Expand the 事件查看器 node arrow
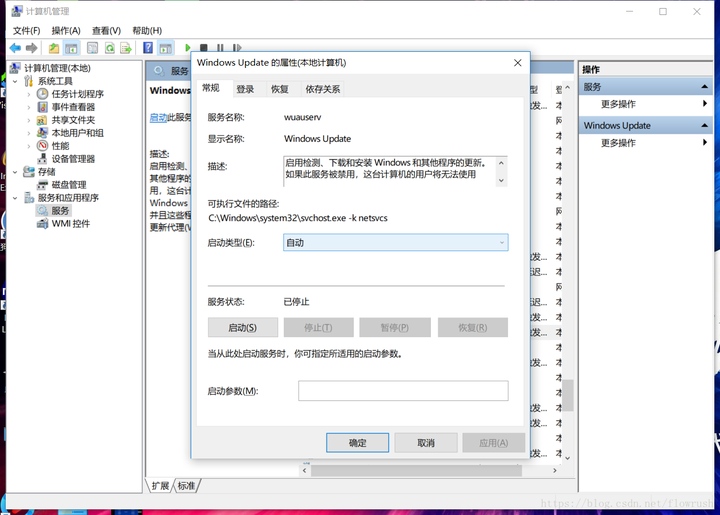The image size is (720, 515). tap(29, 107)
